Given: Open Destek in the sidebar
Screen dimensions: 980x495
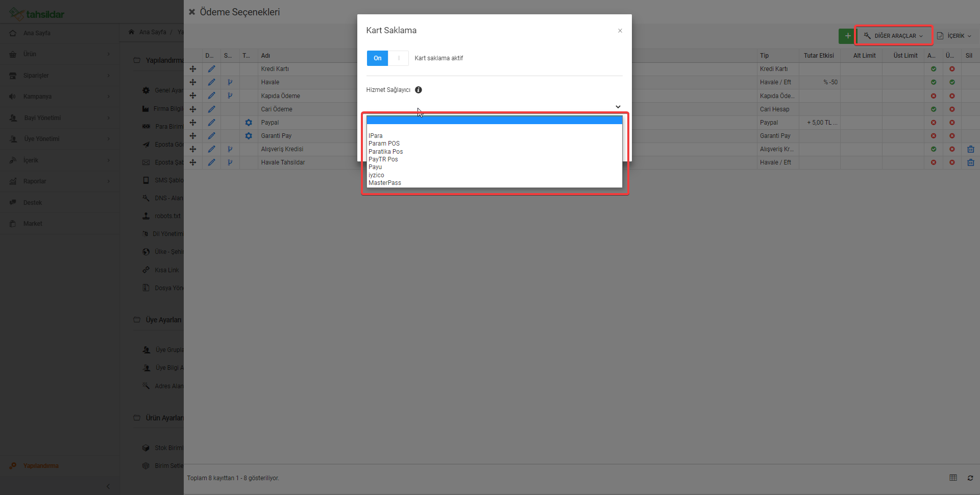Looking at the screenshot, I should pos(60,203).
